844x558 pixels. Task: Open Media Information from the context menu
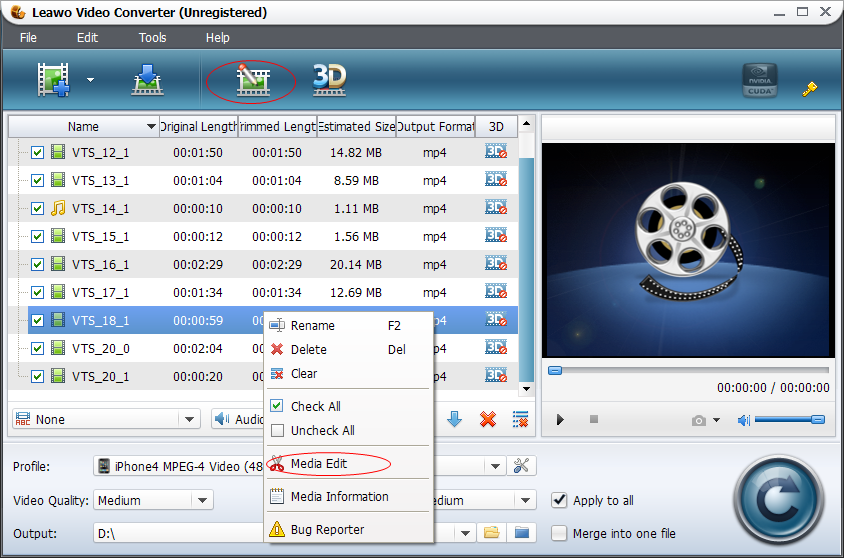click(x=350, y=496)
